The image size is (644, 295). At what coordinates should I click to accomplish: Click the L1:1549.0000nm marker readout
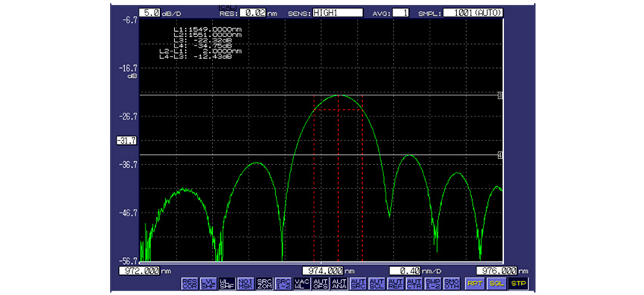[x=208, y=30]
